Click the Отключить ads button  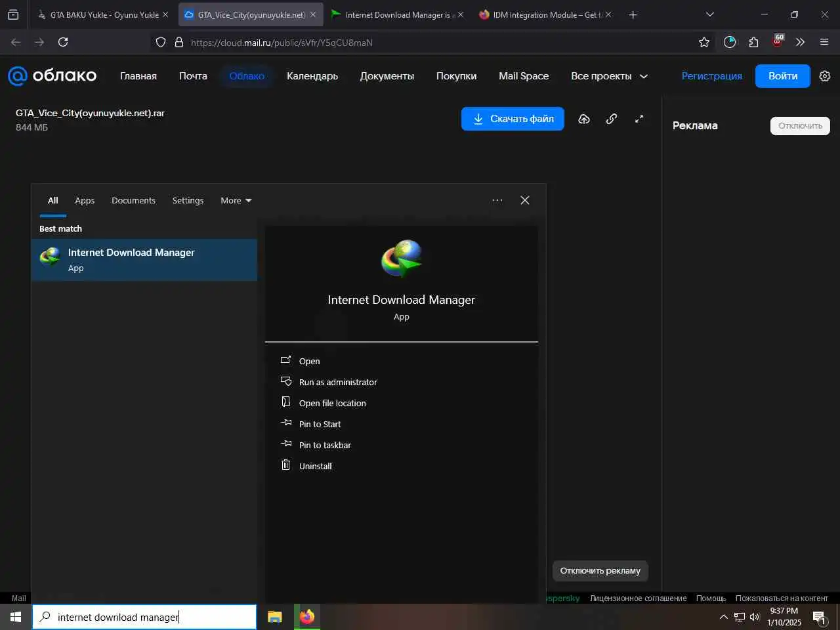pyautogui.click(x=800, y=126)
